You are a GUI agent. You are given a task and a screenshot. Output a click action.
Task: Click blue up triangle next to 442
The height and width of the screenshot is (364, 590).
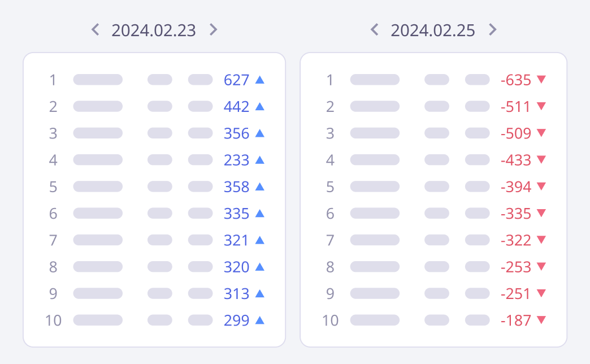(260, 106)
